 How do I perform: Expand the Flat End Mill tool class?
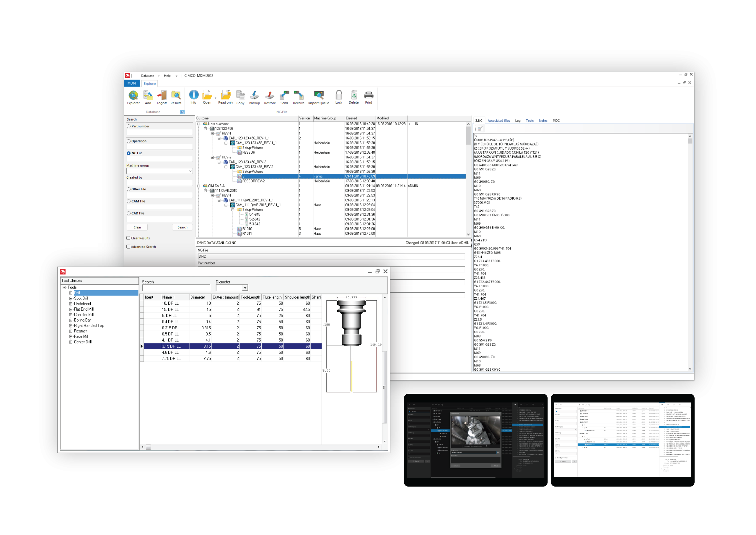coord(71,309)
